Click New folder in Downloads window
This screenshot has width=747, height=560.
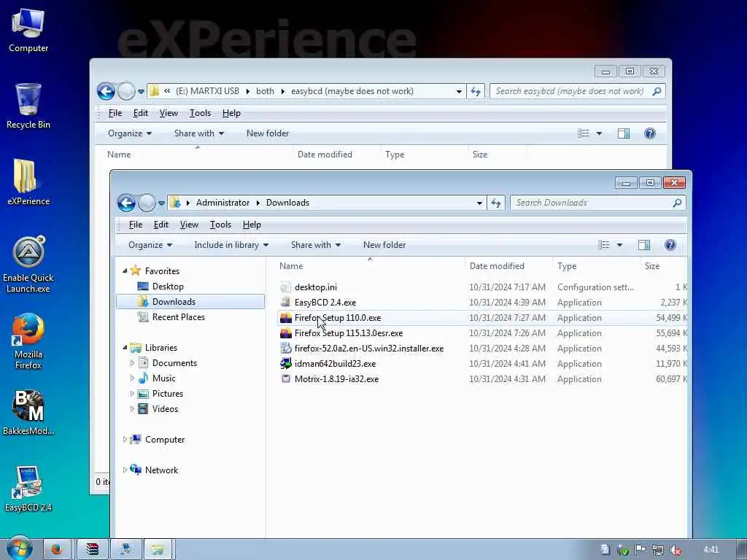tap(384, 245)
